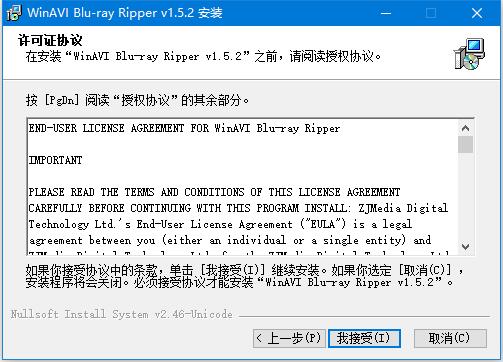The width and height of the screenshot is (503, 362).
Task: Click the 许可证协议 heading
Action: click(50, 40)
